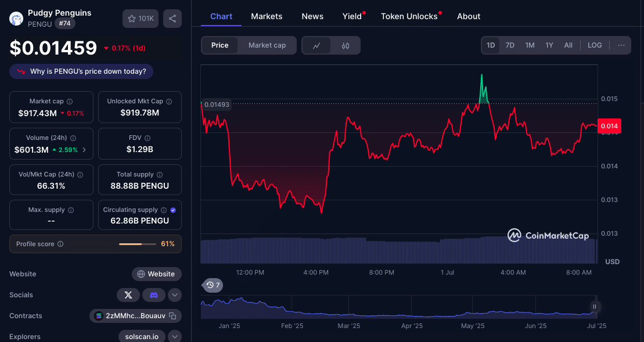Click Total supply value 88.88B PENGU

point(139,186)
